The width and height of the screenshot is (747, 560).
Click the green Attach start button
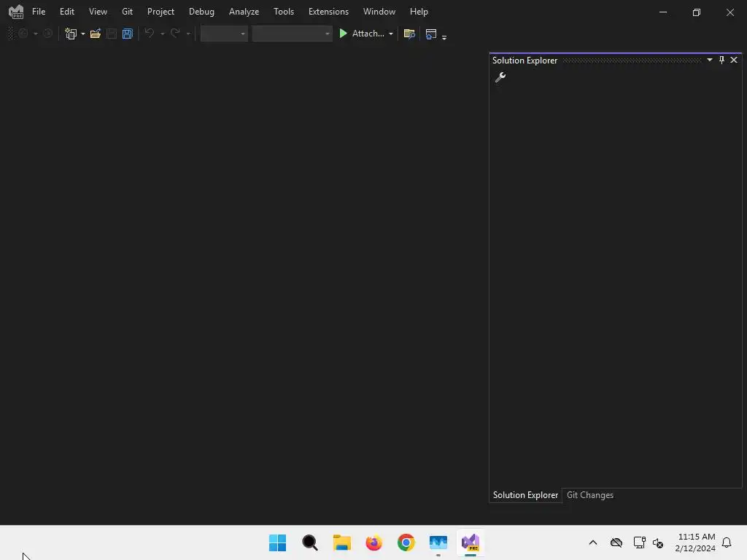(362, 34)
